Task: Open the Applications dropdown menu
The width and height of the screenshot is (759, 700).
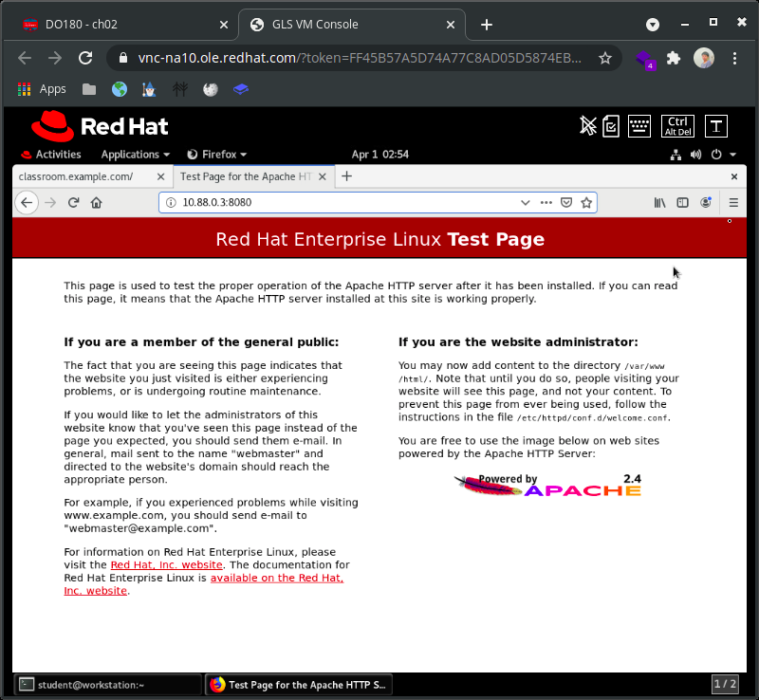Action: coord(135,155)
